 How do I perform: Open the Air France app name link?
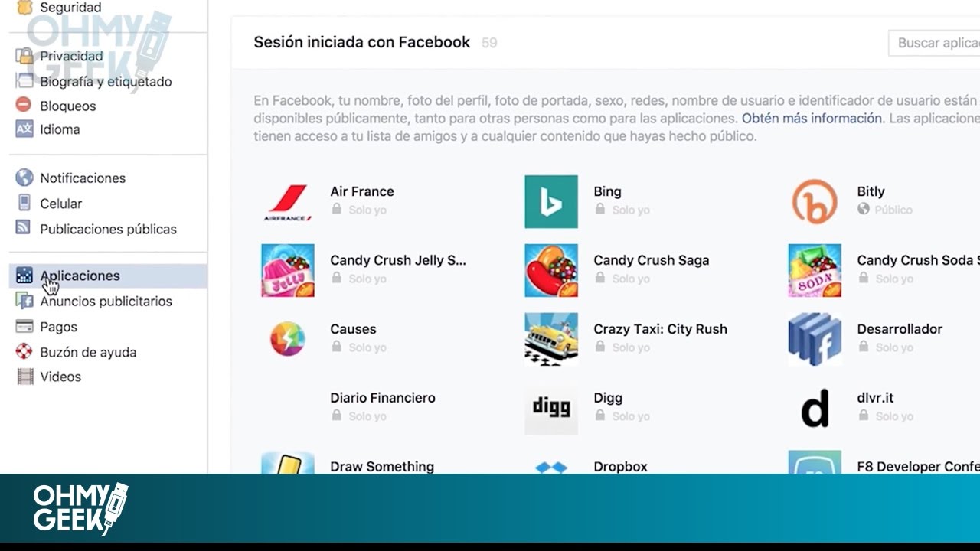tap(362, 191)
